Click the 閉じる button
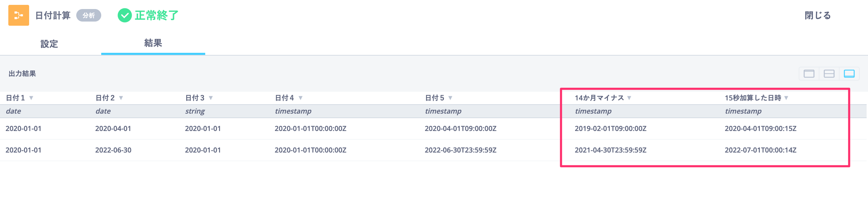 (x=818, y=15)
